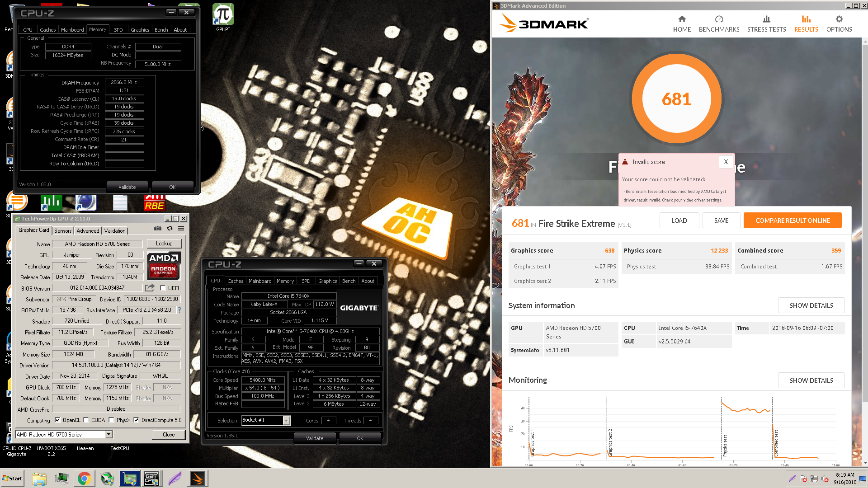
Task: Select Validation tab in GPU-Z
Action: [x=115, y=231]
